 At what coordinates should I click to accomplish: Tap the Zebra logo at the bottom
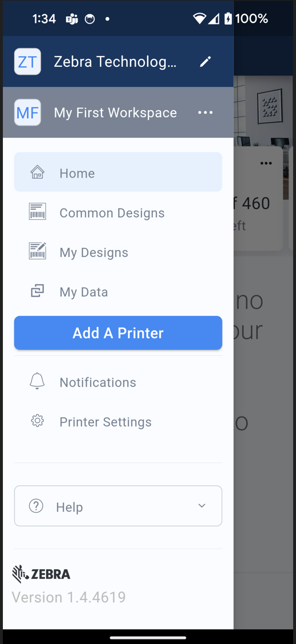41,574
